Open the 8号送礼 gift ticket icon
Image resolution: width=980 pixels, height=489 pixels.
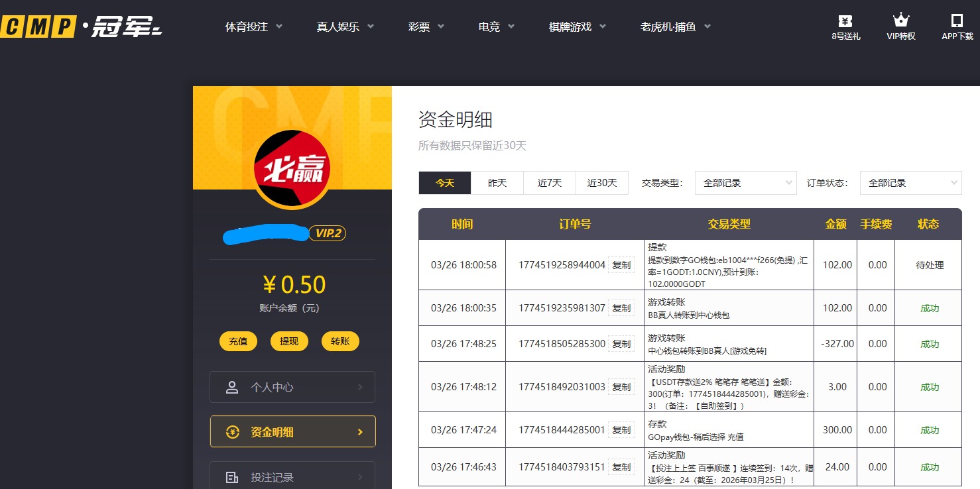pos(845,22)
